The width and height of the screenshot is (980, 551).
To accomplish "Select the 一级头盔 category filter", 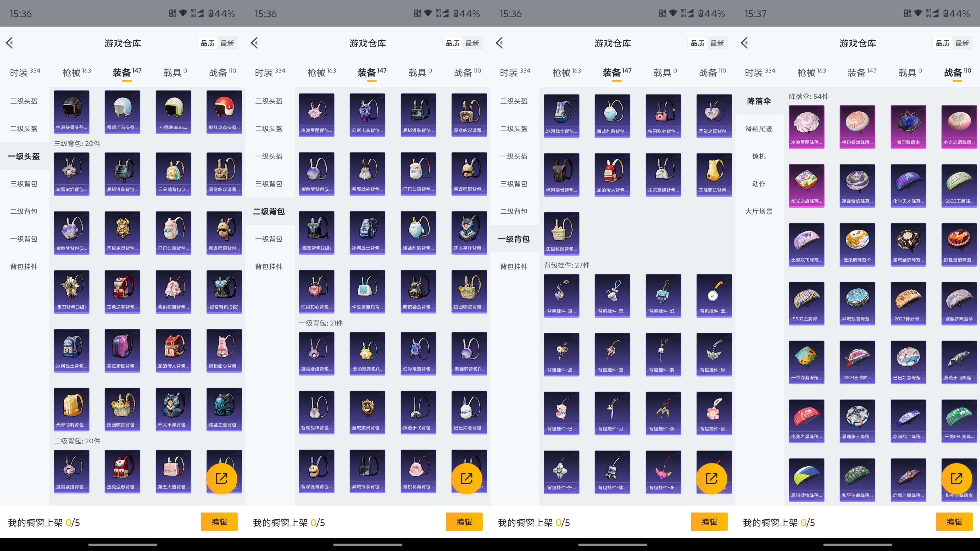I will [x=24, y=156].
